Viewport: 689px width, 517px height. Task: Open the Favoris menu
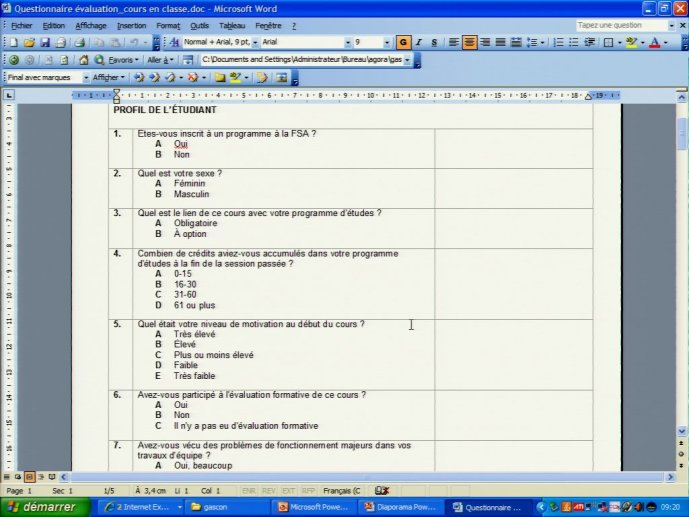123,60
